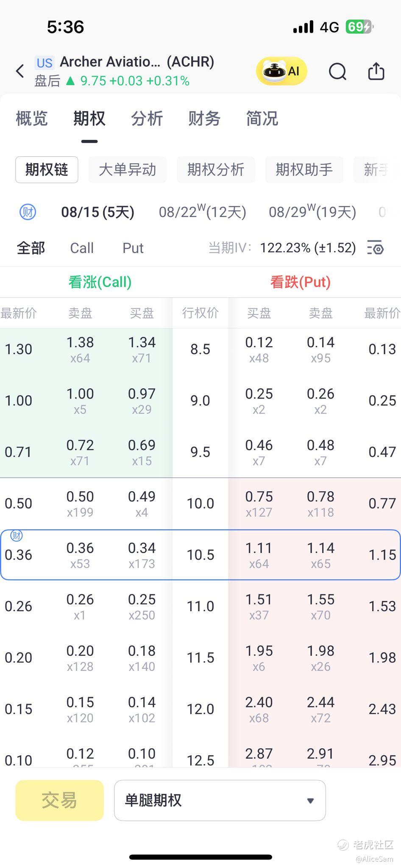The width and height of the screenshot is (401, 868).
Task: Tap the Archer Aviation (ACHR) title
Action: pos(137,62)
